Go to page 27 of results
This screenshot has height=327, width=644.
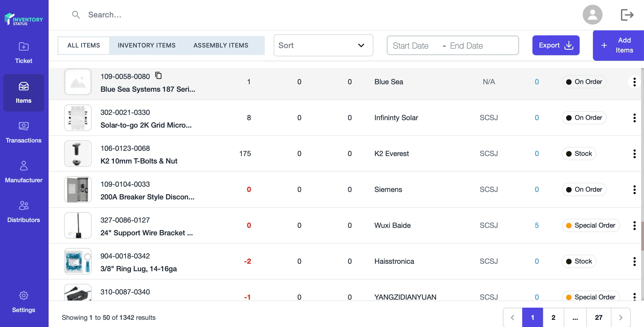point(598,317)
